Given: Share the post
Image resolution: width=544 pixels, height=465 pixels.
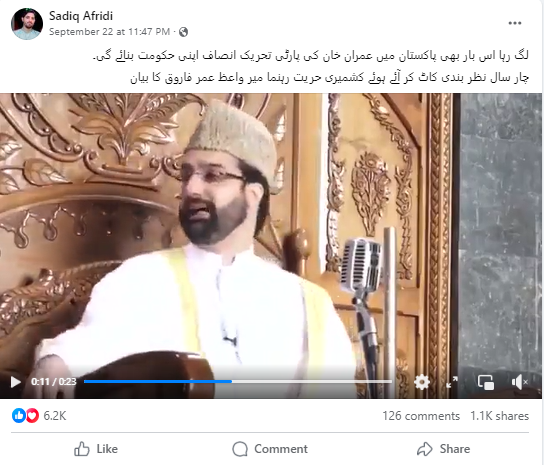Looking at the screenshot, I should pyautogui.click(x=444, y=449).
